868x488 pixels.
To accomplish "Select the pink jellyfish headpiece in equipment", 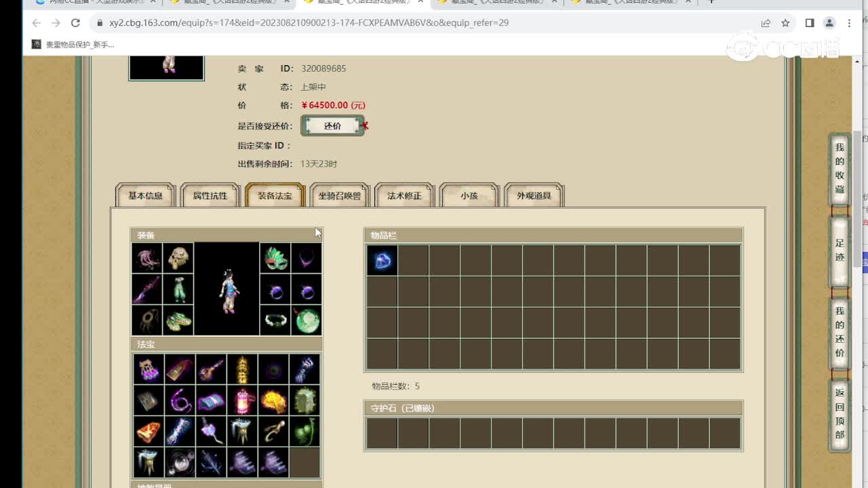I will [x=147, y=258].
